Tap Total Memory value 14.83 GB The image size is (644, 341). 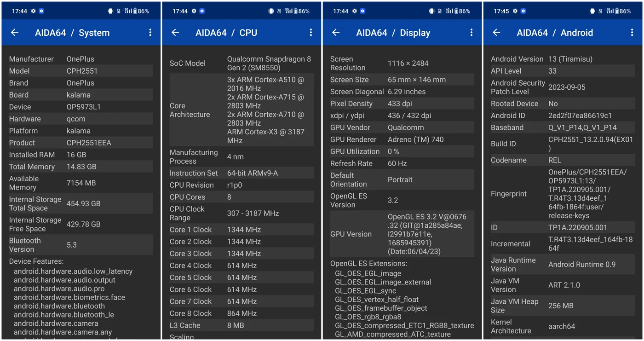[x=81, y=167]
